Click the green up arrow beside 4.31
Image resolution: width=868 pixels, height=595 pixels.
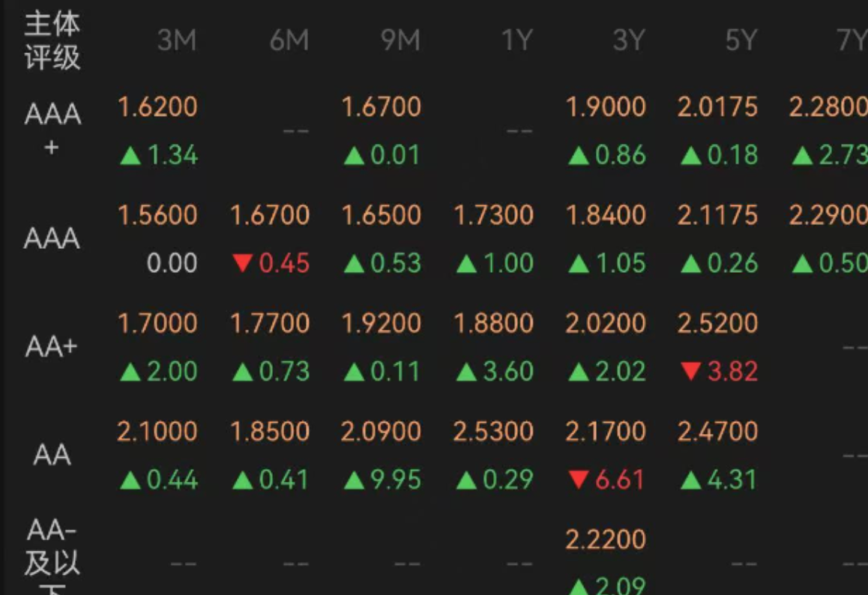click(x=691, y=480)
